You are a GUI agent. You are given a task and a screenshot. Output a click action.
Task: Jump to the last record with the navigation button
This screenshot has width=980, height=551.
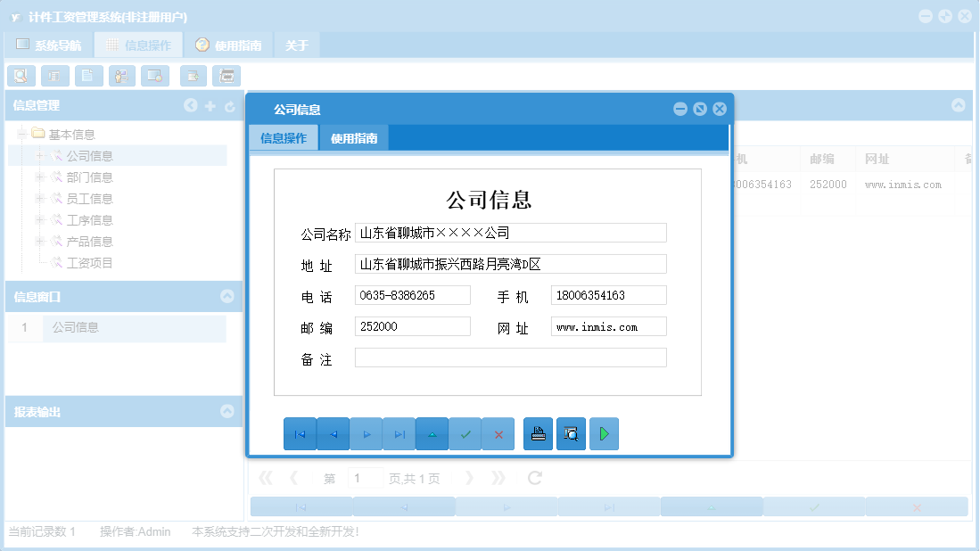pos(399,433)
